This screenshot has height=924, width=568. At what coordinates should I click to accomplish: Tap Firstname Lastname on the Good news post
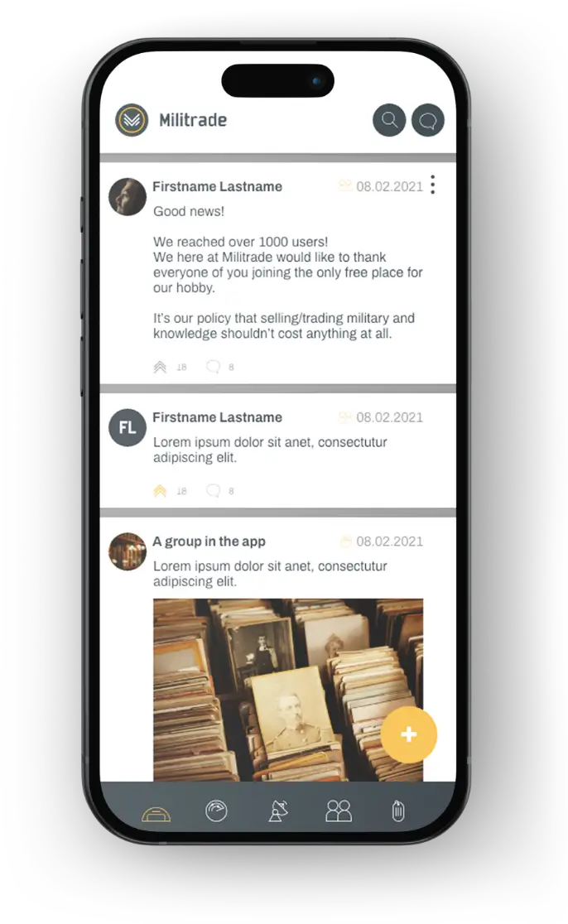click(217, 187)
